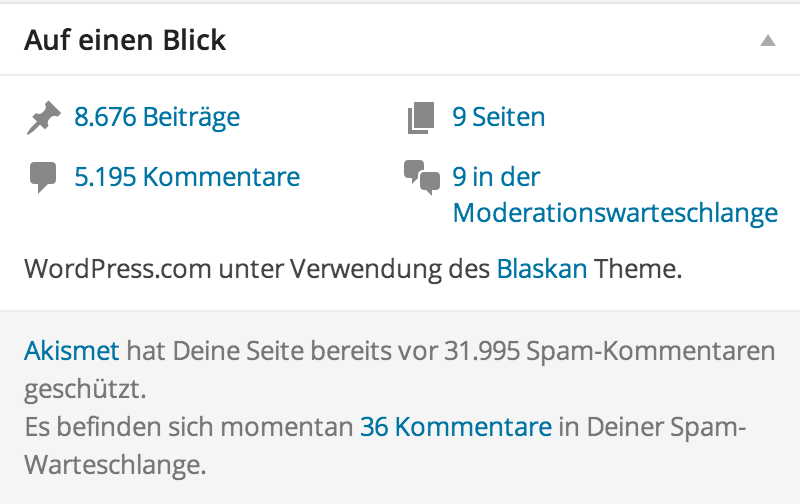This screenshot has height=504, width=800.
Task: Follow the Akismet link
Action: tap(71, 351)
